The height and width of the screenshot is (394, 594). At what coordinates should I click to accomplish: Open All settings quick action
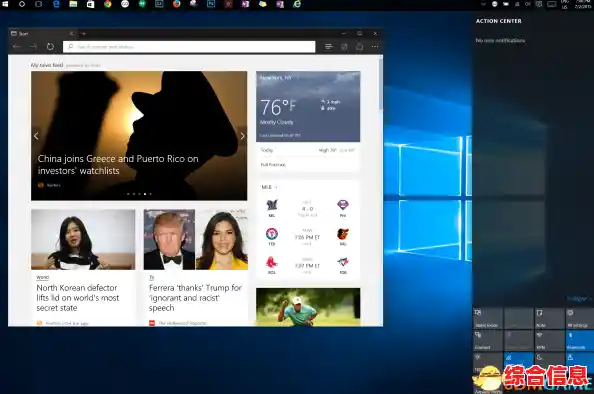coord(579,318)
